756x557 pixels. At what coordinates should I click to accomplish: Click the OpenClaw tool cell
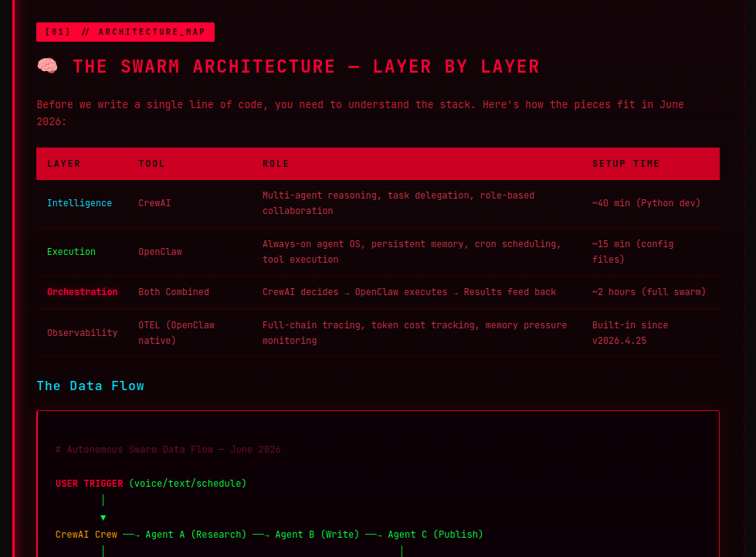click(x=160, y=252)
